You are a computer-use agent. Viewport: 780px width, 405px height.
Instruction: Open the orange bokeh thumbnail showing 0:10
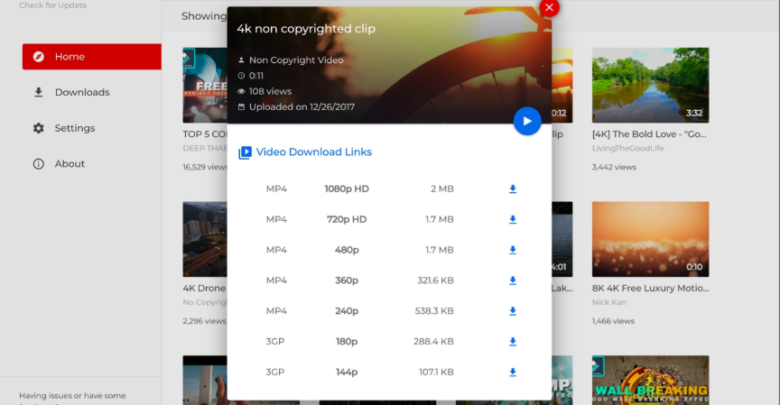click(x=650, y=239)
